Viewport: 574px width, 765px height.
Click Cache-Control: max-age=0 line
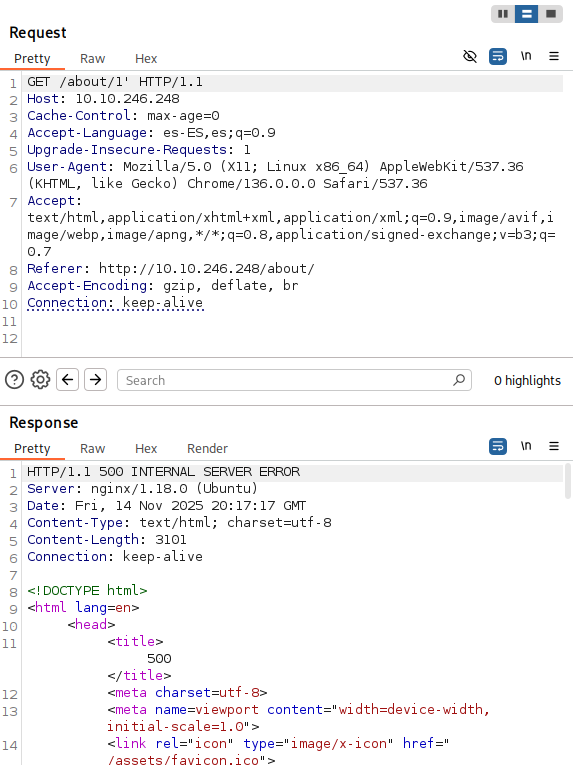point(123,116)
